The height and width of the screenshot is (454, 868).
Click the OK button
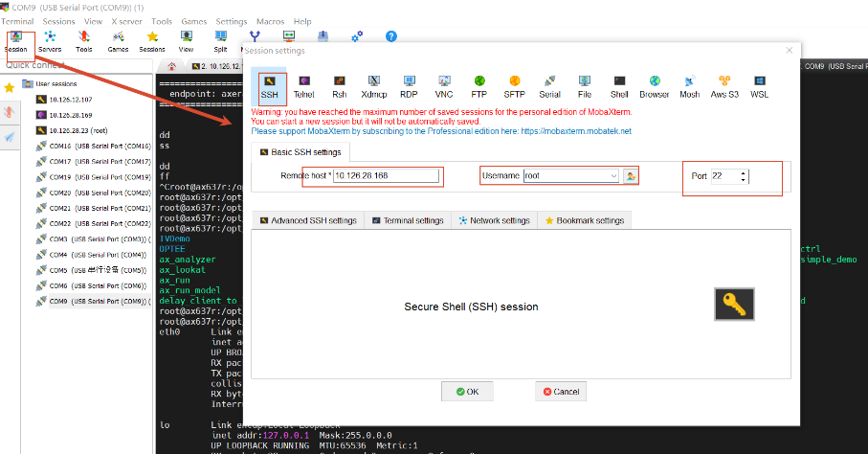coord(467,392)
